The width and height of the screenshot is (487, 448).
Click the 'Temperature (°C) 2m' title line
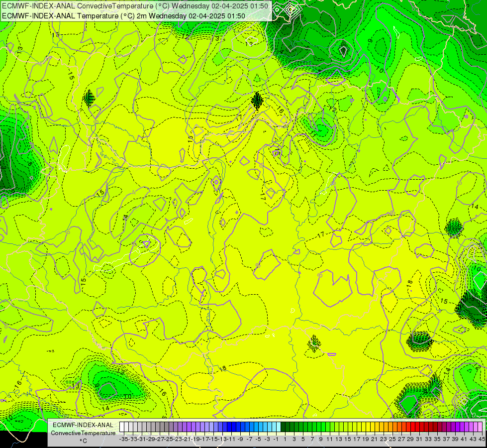(x=123, y=16)
